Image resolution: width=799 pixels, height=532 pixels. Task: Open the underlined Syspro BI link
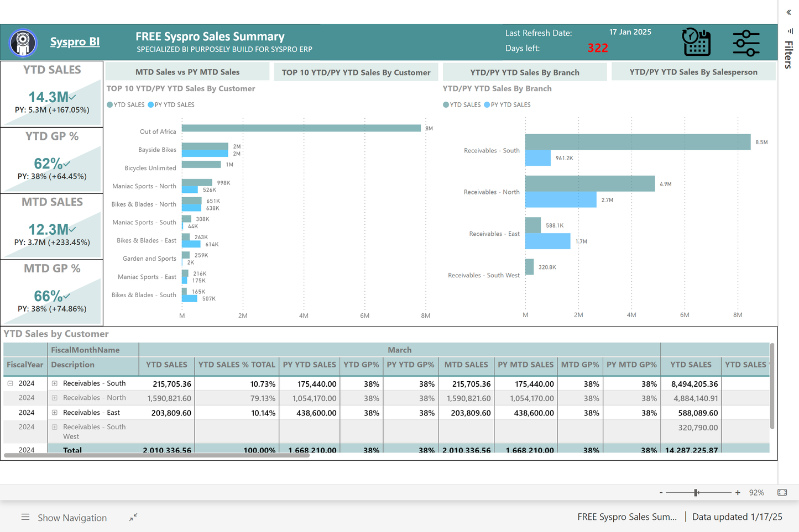pyautogui.click(x=75, y=41)
